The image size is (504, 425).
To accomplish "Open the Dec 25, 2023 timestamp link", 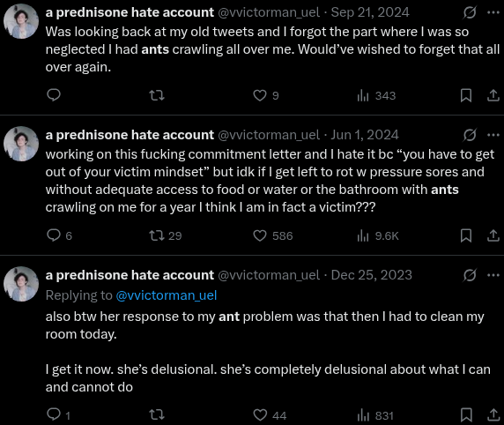I will [371, 275].
